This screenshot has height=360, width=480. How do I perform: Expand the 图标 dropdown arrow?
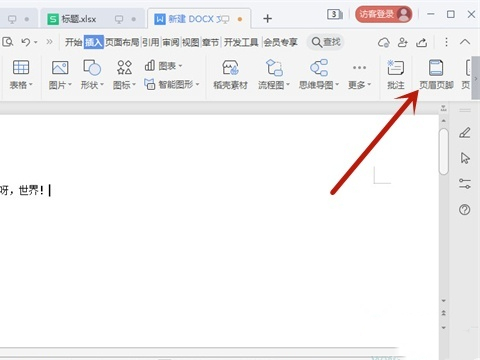tap(134, 85)
